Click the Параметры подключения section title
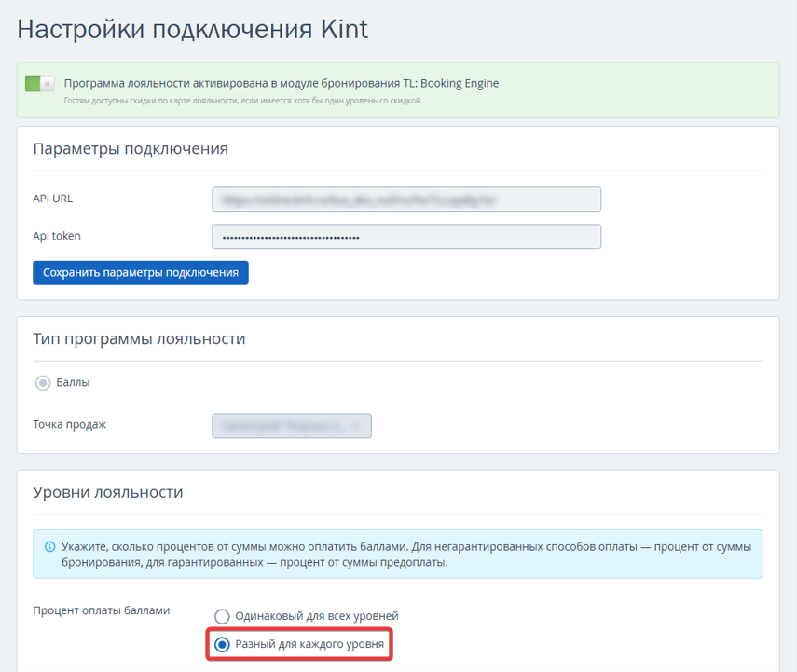This screenshot has width=797, height=672. pos(131,149)
